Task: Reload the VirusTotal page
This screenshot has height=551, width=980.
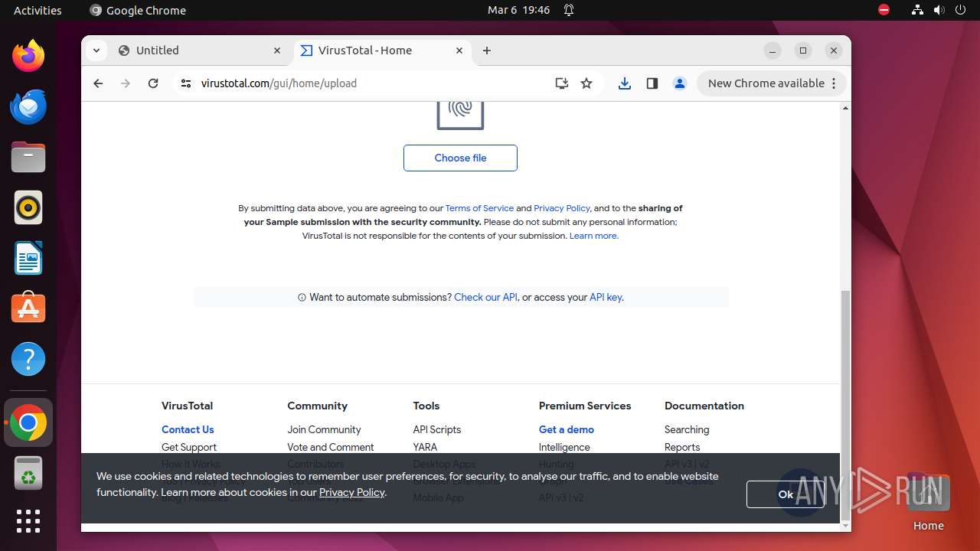Action: pyautogui.click(x=153, y=83)
